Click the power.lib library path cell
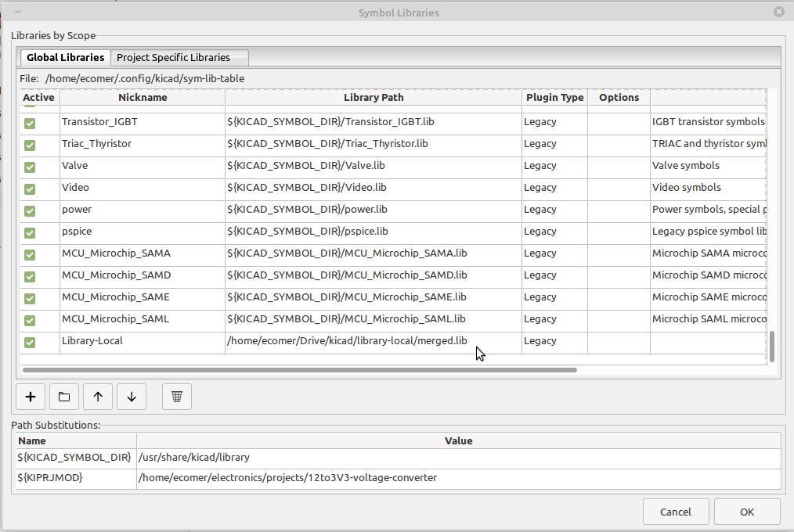 point(374,211)
